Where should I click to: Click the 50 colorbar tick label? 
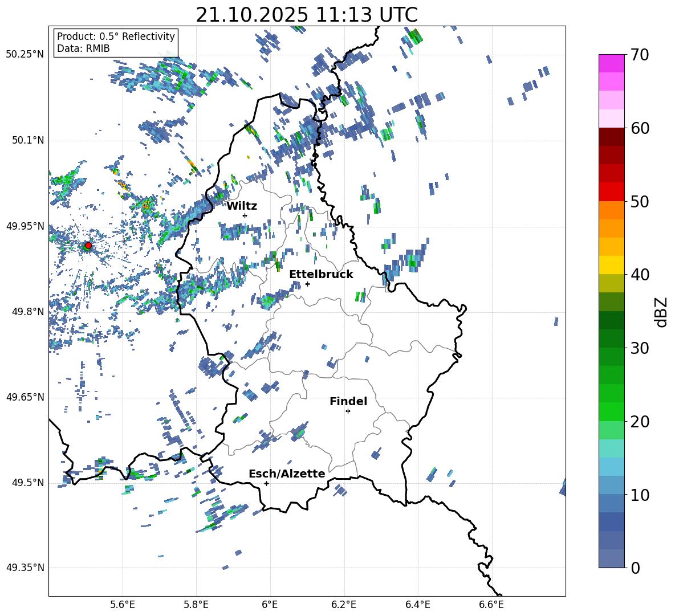pos(640,201)
